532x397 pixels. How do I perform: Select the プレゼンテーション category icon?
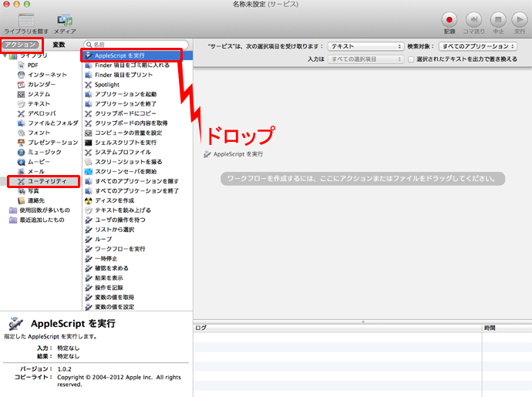coord(21,142)
